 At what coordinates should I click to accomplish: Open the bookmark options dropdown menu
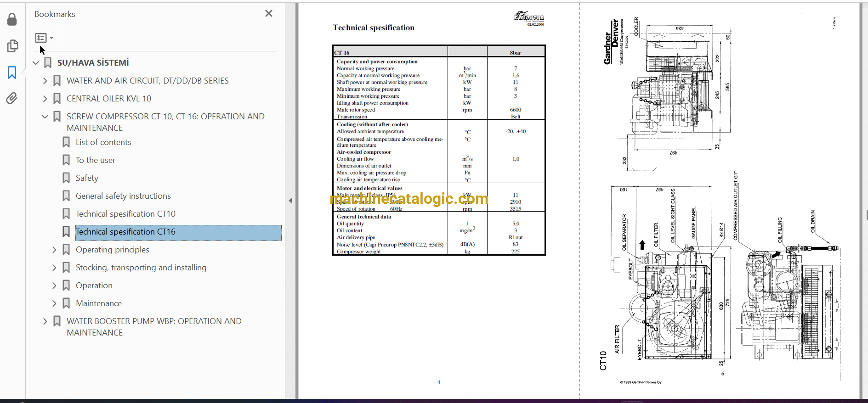coord(44,38)
